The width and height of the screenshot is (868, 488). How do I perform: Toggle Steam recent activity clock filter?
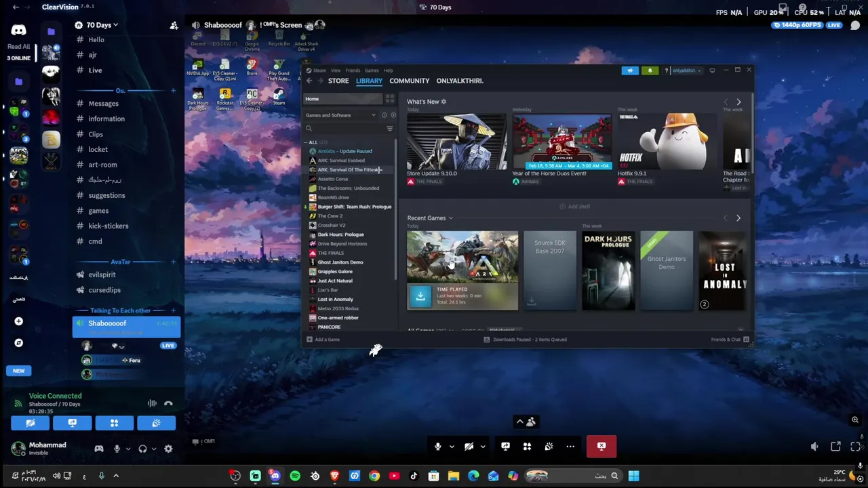384,115
